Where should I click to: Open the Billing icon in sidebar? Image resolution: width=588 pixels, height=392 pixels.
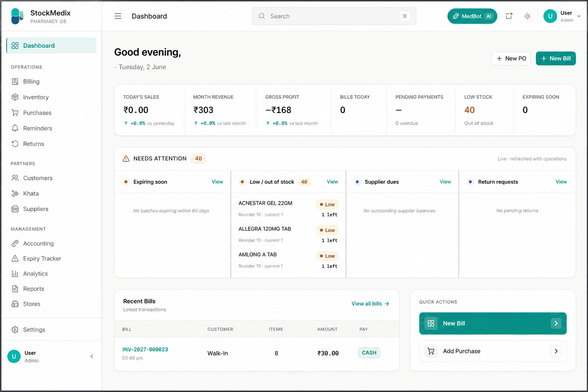[x=15, y=82]
